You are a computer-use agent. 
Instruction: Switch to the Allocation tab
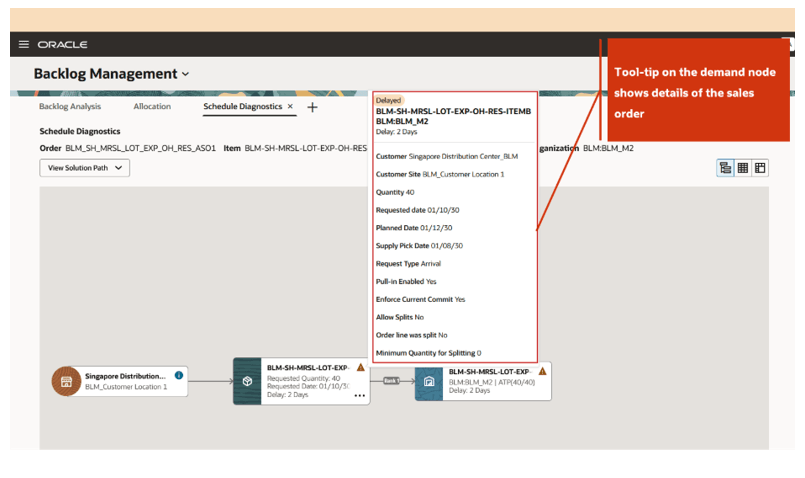point(152,106)
